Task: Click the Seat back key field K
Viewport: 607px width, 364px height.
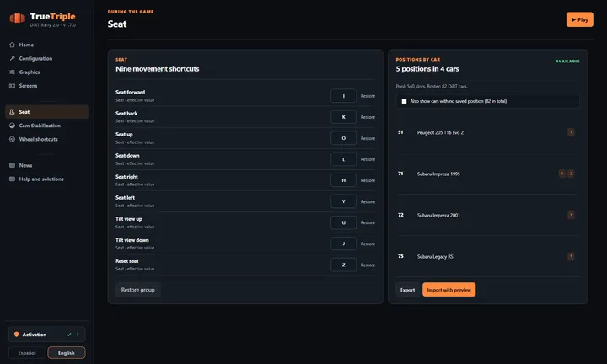Action: (x=343, y=117)
